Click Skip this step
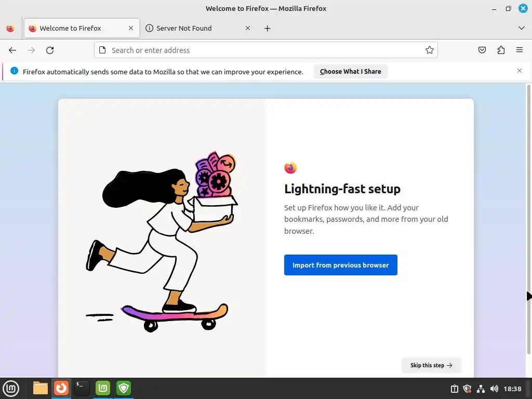Image resolution: width=532 pixels, height=399 pixels. click(431, 365)
